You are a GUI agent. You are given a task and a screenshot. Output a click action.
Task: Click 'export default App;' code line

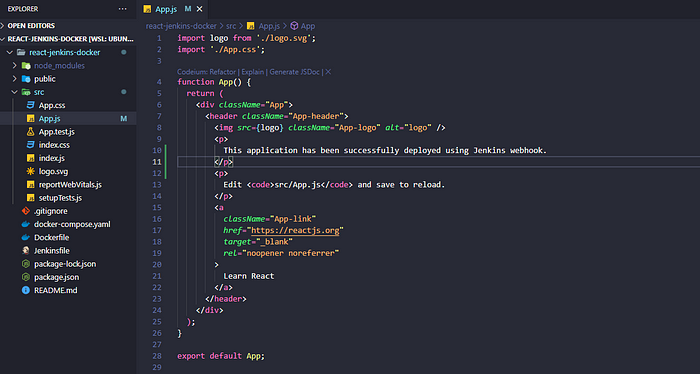221,356
